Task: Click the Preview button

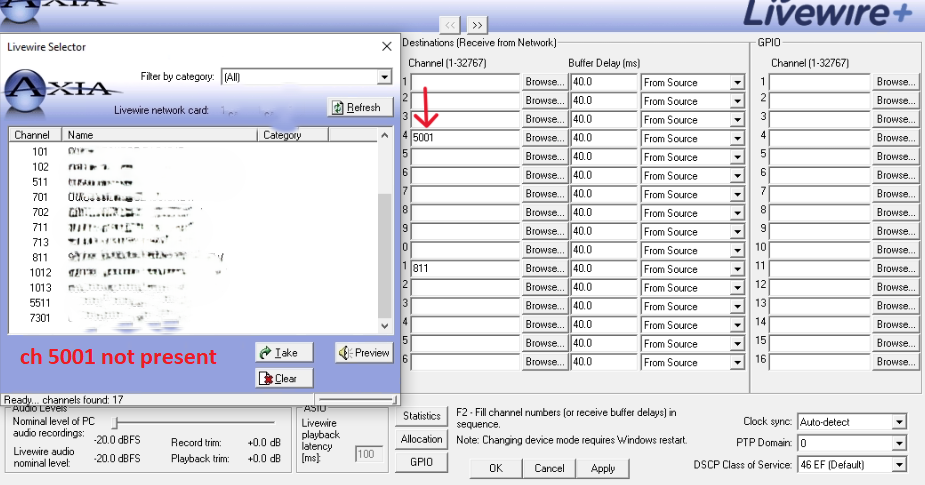Action: (x=364, y=353)
